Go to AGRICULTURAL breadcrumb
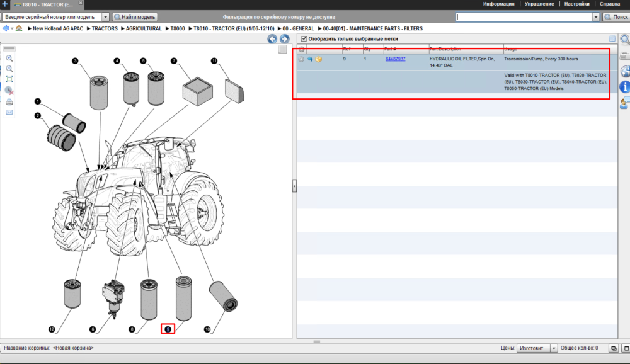 [x=144, y=28]
